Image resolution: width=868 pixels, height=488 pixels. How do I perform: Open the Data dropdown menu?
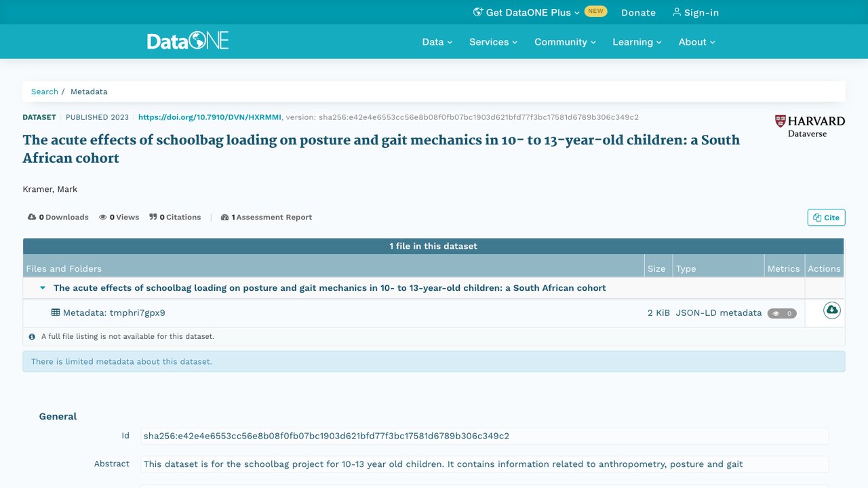point(437,42)
